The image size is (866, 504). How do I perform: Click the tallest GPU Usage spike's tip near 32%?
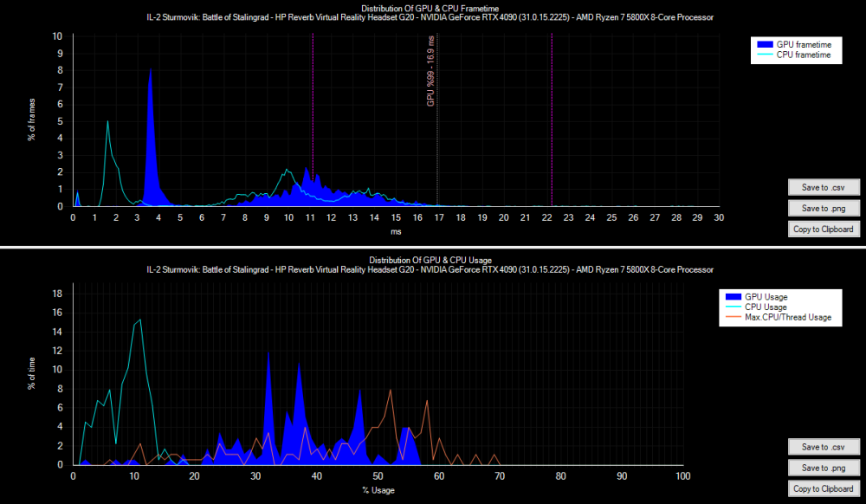tap(268, 352)
